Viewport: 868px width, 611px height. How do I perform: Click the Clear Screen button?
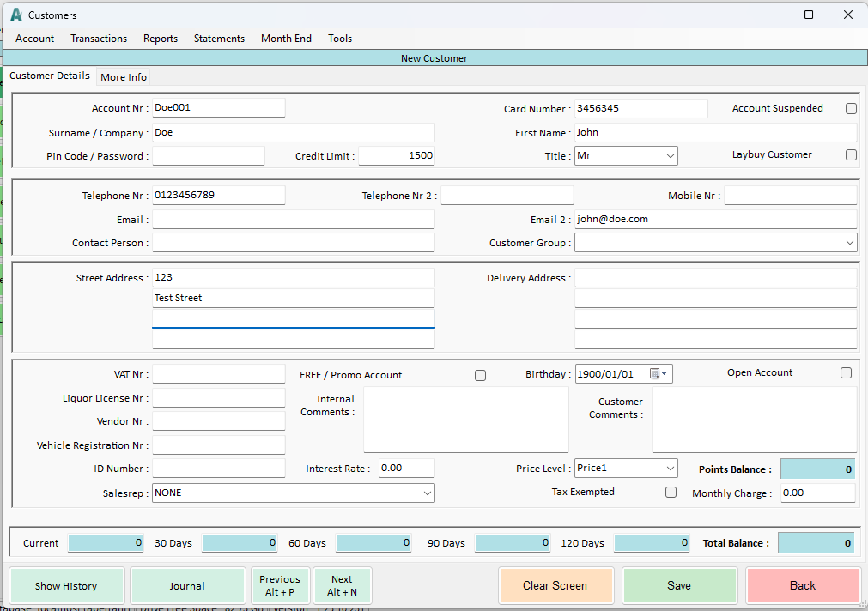click(x=555, y=585)
